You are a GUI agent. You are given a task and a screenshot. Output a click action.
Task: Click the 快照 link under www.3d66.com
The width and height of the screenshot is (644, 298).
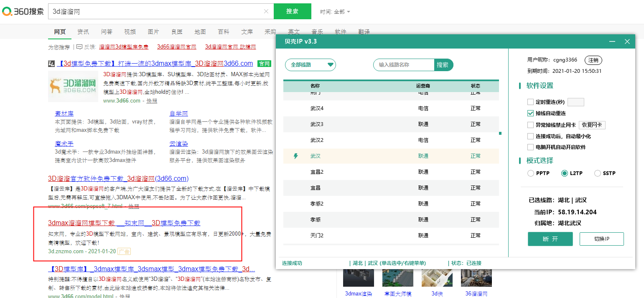tap(152, 101)
